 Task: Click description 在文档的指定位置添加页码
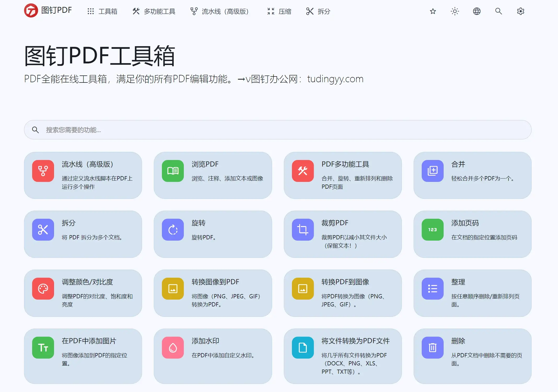pyautogui.click(x=484, y=237)
